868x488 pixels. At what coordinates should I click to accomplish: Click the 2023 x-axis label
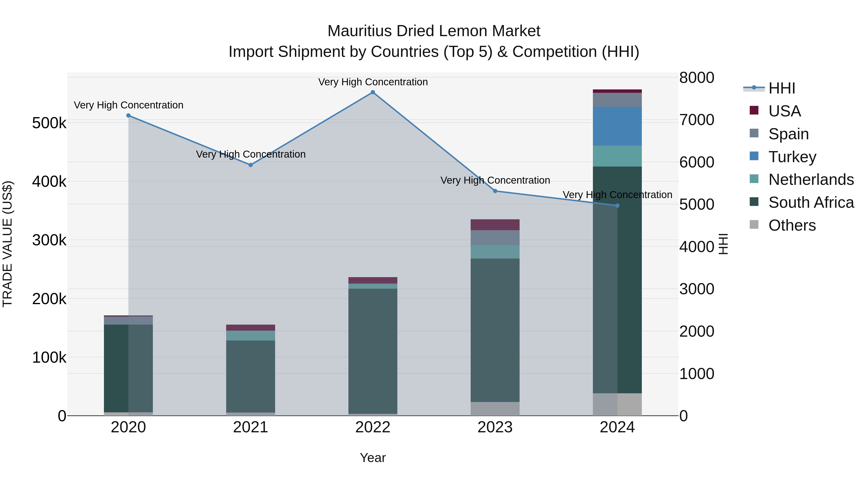point(495,427)
